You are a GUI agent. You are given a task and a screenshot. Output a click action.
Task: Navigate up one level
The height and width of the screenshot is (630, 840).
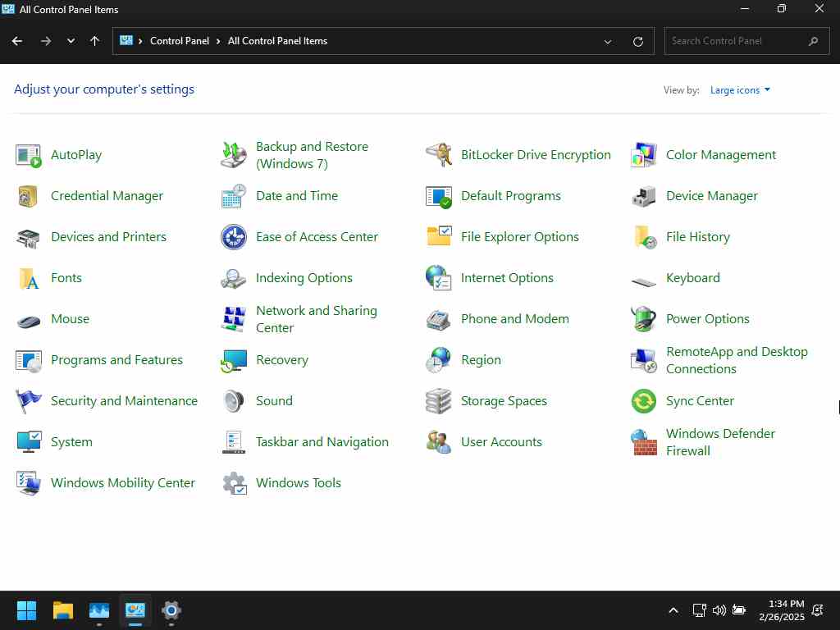95,41
